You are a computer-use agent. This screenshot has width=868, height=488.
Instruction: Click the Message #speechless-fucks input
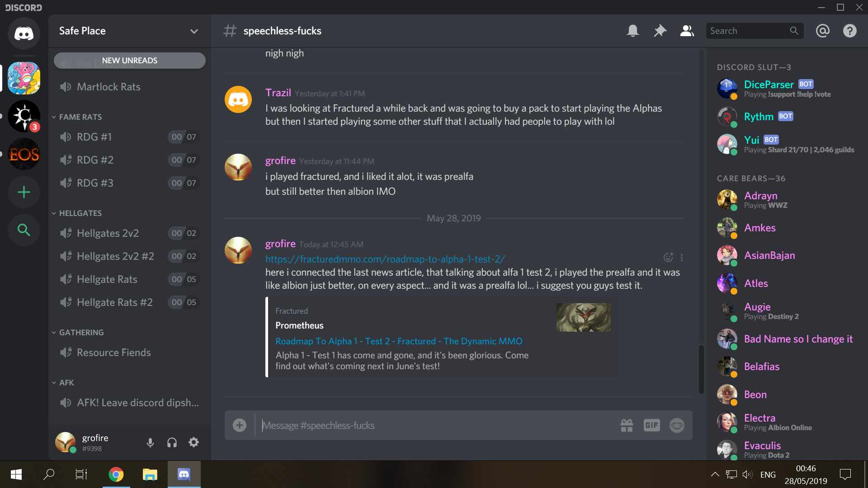click(436, 426)
